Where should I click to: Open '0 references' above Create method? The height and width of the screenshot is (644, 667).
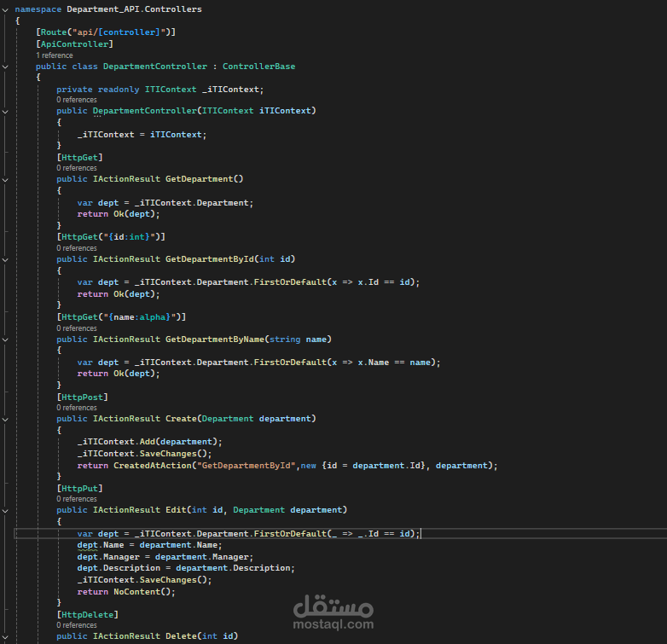77,408
